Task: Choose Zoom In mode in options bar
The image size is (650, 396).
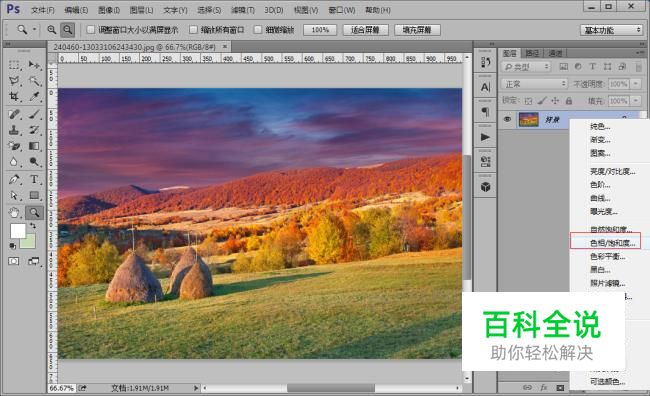Action: 51,29
